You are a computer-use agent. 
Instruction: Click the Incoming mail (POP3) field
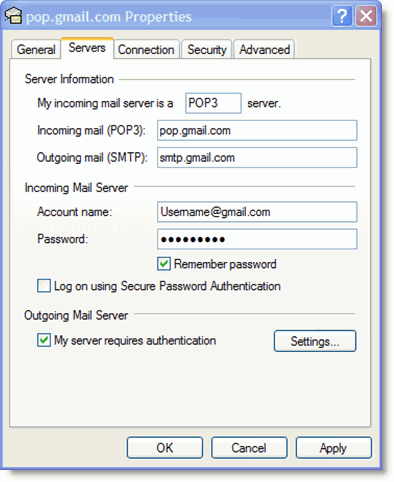pos(257,130)
